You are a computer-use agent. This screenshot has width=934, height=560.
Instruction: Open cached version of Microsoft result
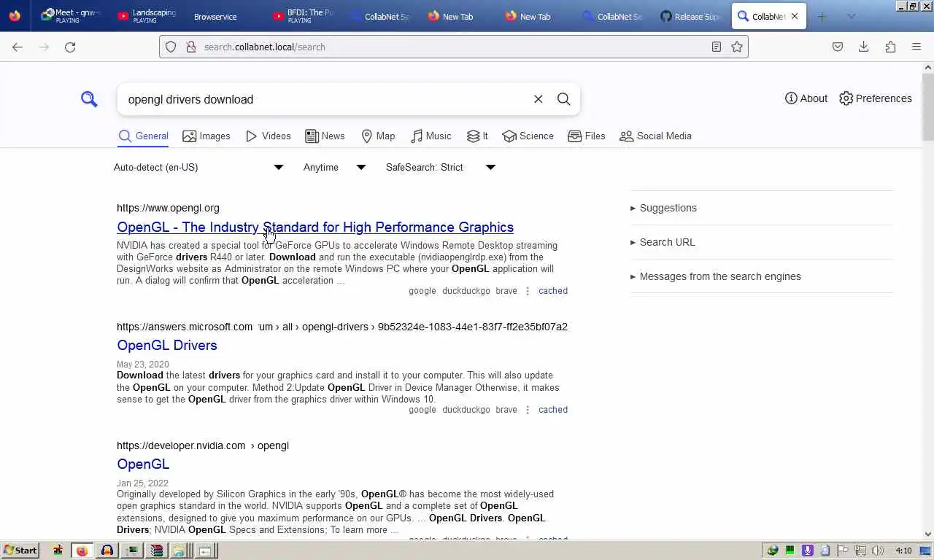[553, 410]
